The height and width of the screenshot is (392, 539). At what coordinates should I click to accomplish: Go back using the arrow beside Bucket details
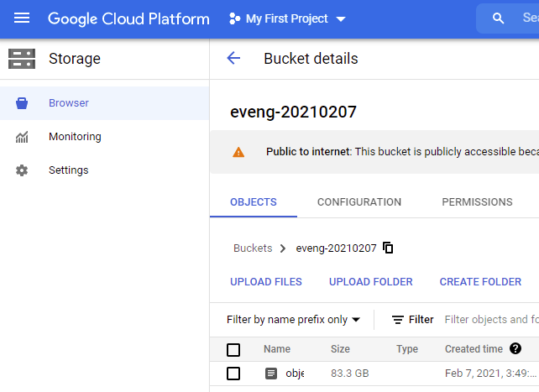click(233, 58)
